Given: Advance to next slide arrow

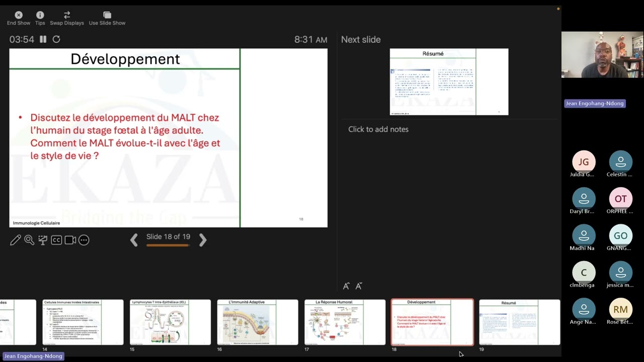Looking at the screenshot, I should tap(202, 240).
